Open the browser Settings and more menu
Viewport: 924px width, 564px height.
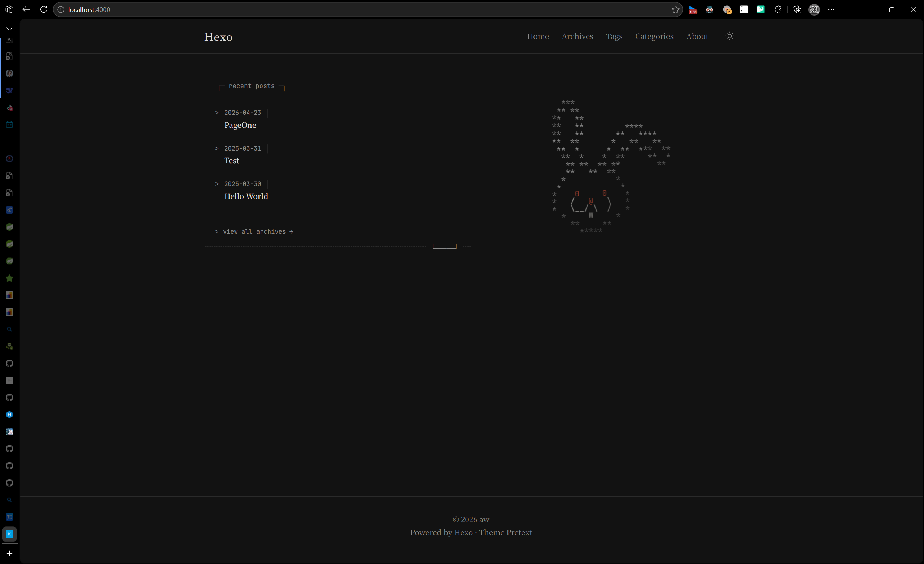[831, 9]
